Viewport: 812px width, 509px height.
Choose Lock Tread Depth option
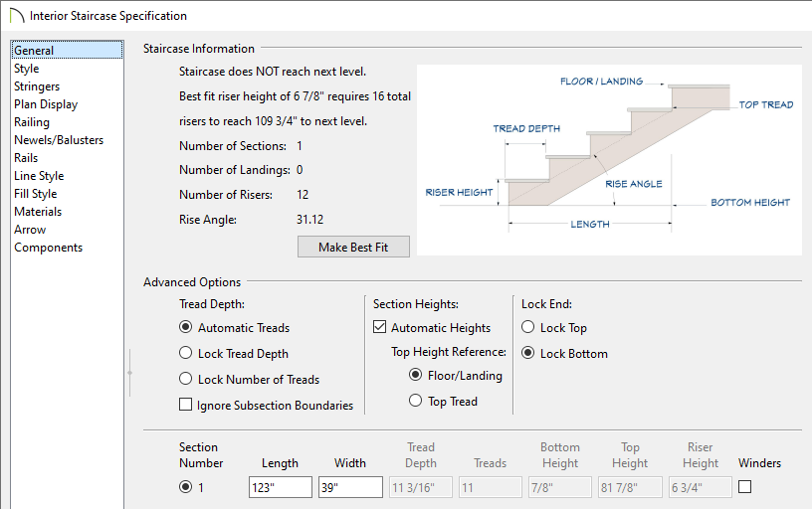pyautogui.click(x=185, y=353)
